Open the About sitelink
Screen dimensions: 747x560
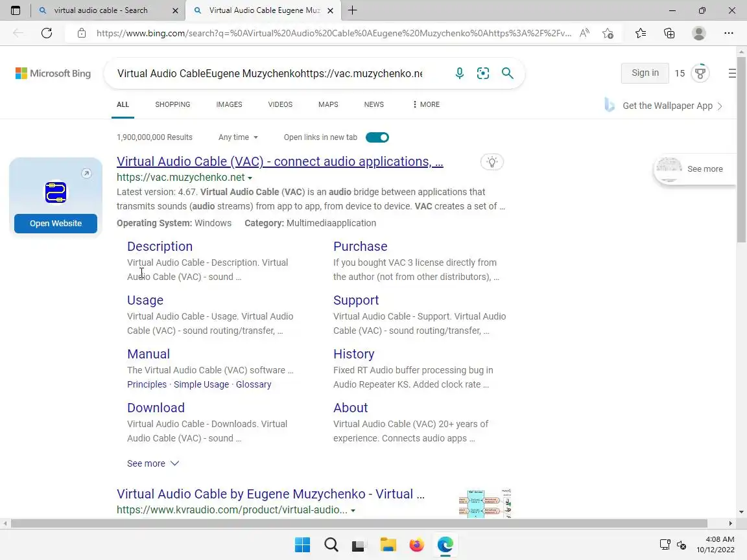pos(351,408)
